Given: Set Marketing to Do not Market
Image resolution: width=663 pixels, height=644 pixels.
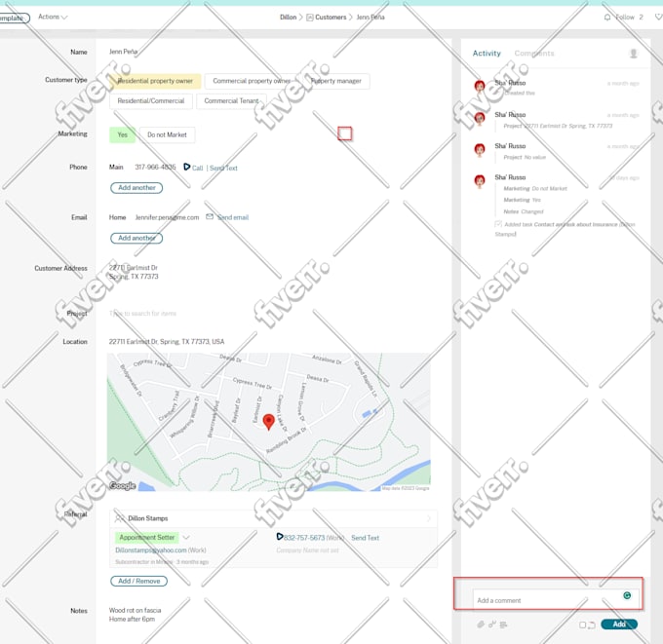Looking at the screenshot, I should (x=167, y=134).
